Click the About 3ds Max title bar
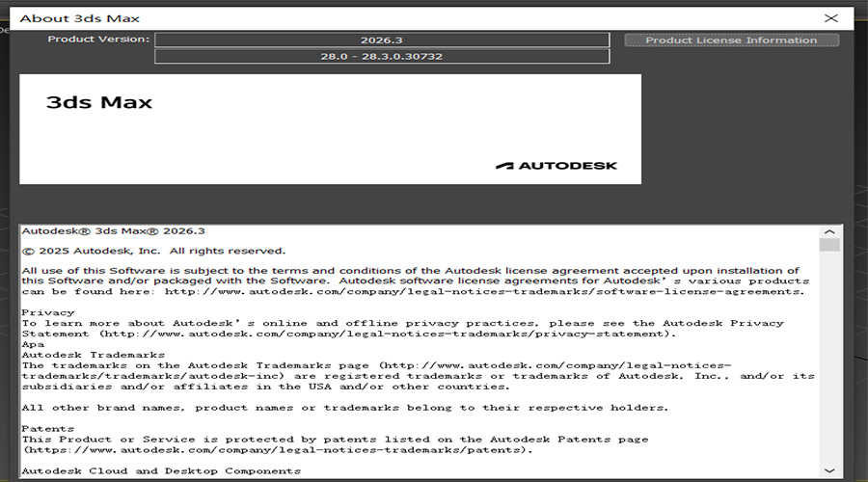The height and width of the screenshot is (482, 868). tap(386, 17)
